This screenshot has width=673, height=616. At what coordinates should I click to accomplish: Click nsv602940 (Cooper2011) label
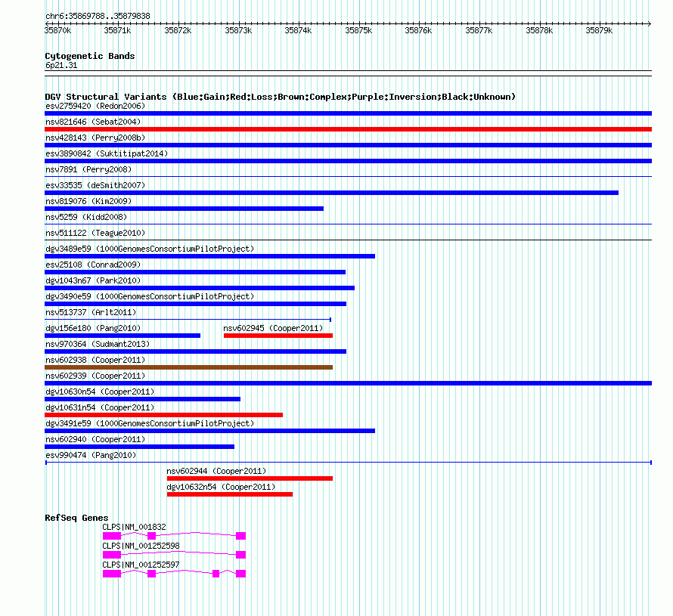95,439
